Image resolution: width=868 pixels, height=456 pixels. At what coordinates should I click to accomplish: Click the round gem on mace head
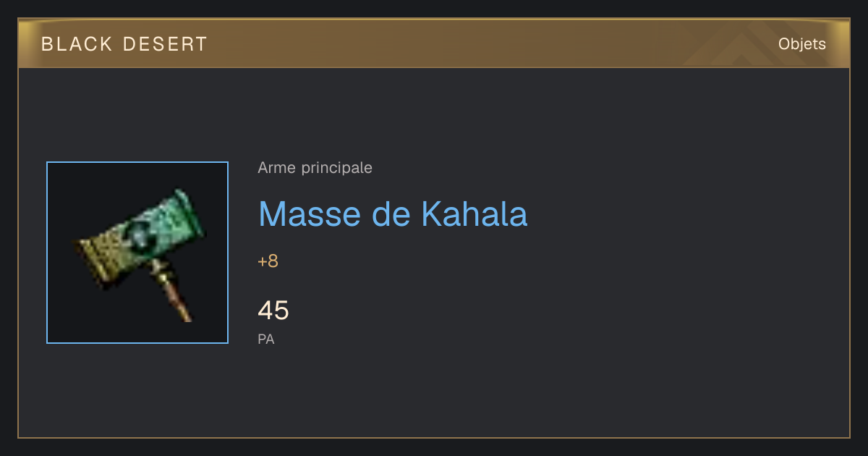coord(140,234)
